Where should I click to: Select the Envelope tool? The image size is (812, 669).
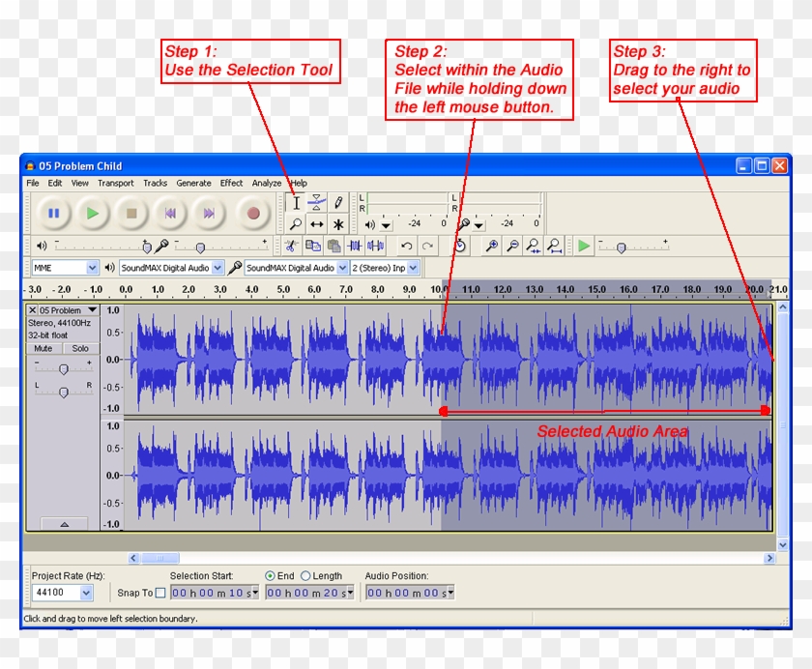pyautogui.click(x=316, y=203)
